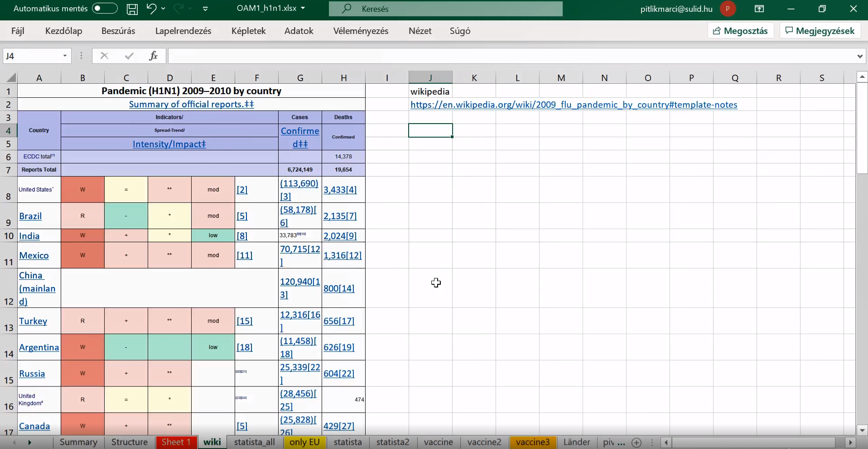Select the 19,654 Reports Total deaths cell
Image resolution: width=868 pixels, height=449 pixels.
343,170
